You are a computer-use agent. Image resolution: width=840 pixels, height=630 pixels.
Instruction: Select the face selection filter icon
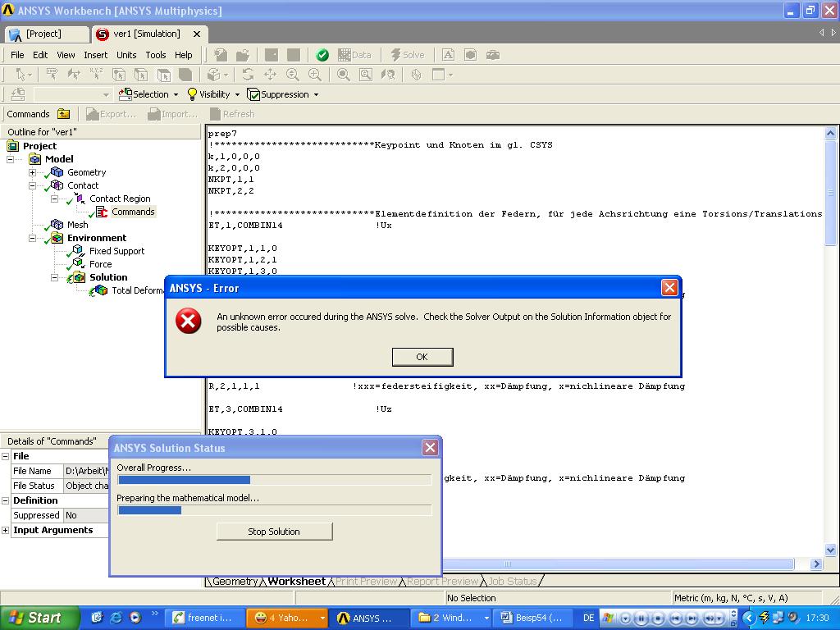(x=163, y=75)
